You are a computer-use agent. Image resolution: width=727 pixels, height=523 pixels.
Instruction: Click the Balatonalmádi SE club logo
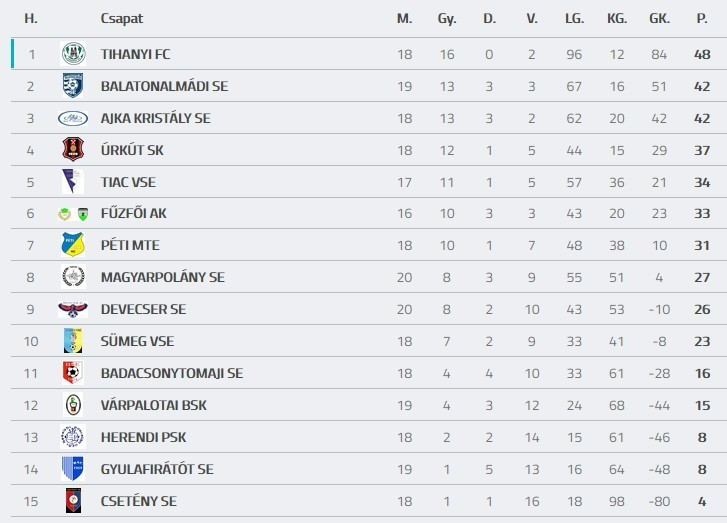click(73, 86)
